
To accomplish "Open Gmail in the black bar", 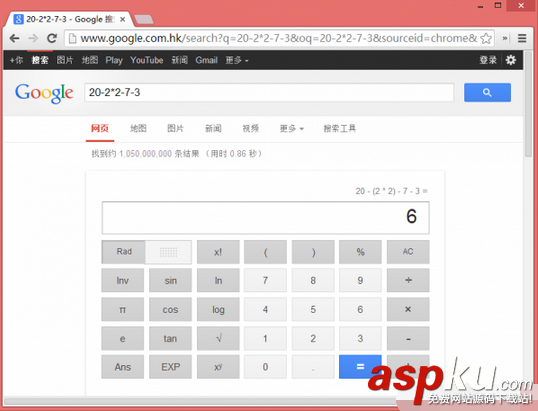I will point(207,60).
